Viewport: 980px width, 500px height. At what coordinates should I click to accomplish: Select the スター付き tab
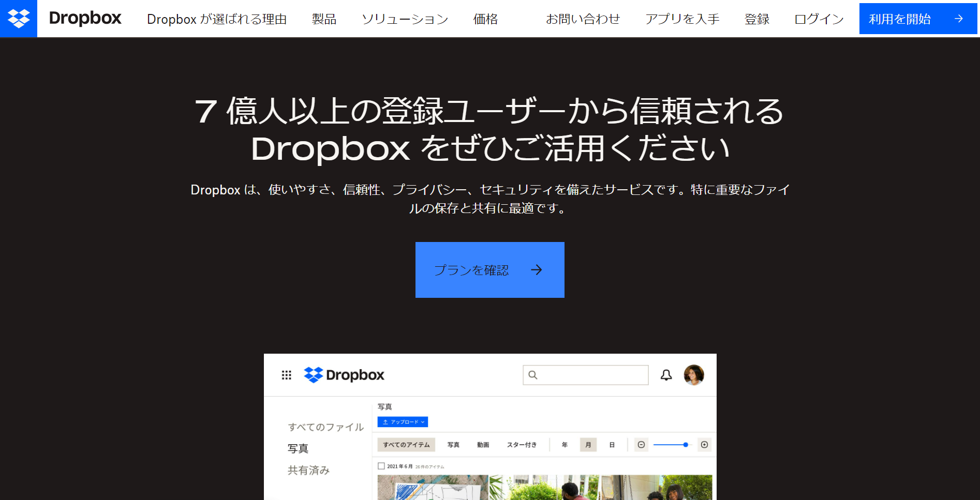point(522,445)
